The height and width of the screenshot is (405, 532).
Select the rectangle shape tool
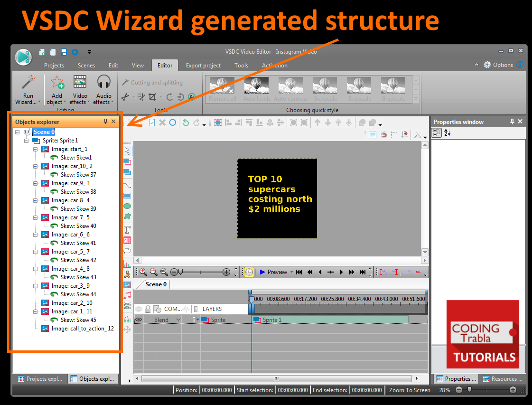127,196
